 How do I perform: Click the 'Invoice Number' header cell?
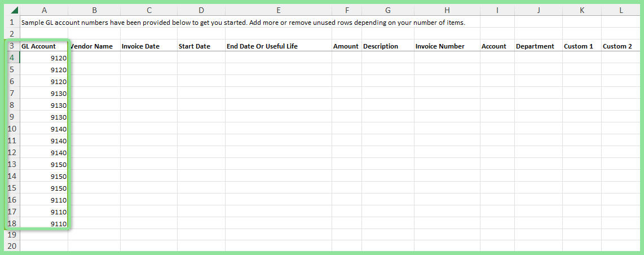tap(447, 46)
